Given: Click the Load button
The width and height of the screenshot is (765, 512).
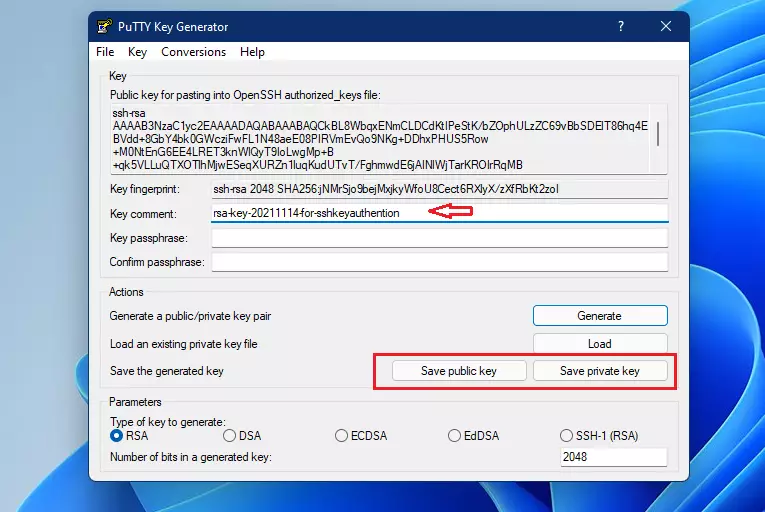Looking at the screenshot, I should (x=600, y=344).
